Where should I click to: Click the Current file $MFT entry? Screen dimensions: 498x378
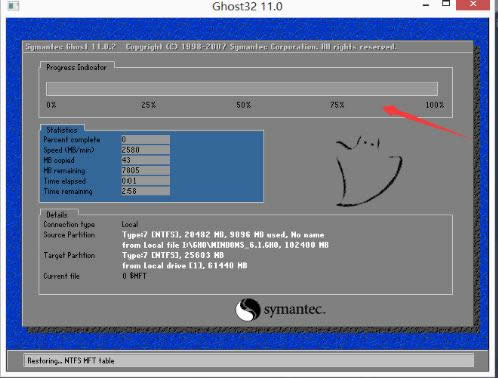[134, 276]
